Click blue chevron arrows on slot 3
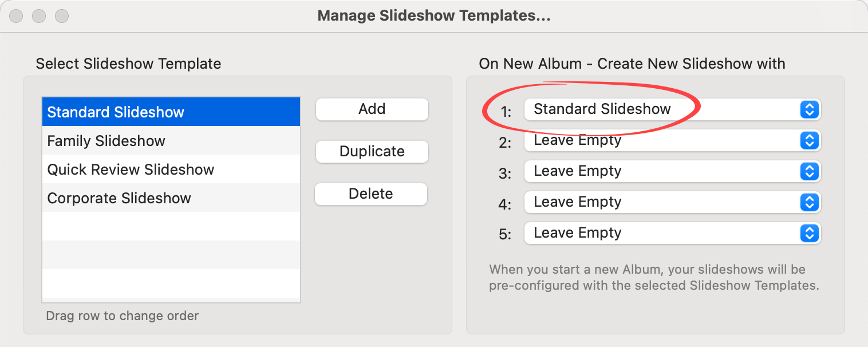This screenshot has width=868, height=347. point(808,171)
